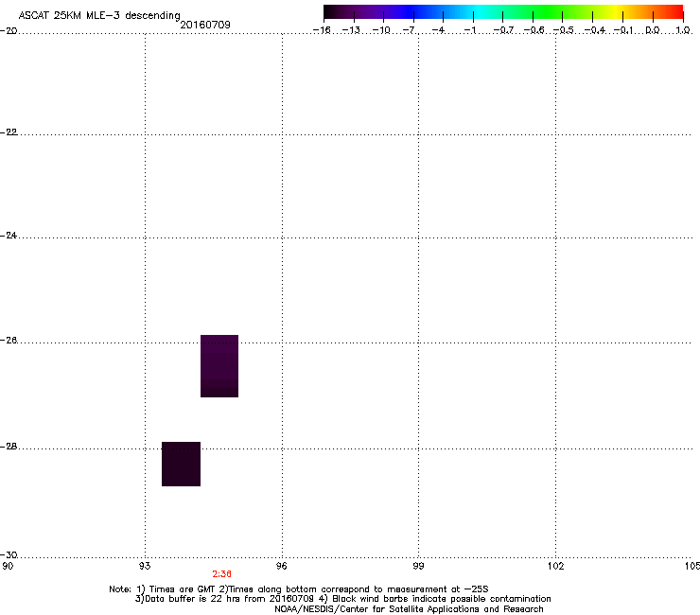Screen dimensions: 700x615
Task: Click the longitude label 90
Action: tap(8, 566)
